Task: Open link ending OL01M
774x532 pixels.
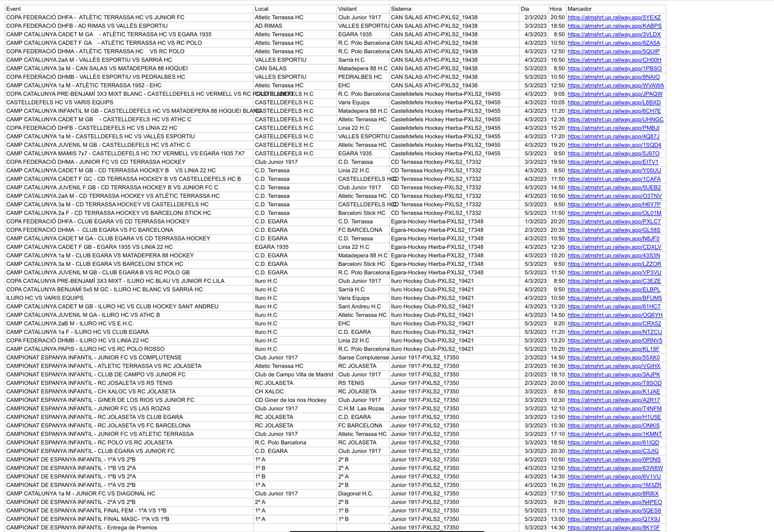Action: tap(614, 213)
